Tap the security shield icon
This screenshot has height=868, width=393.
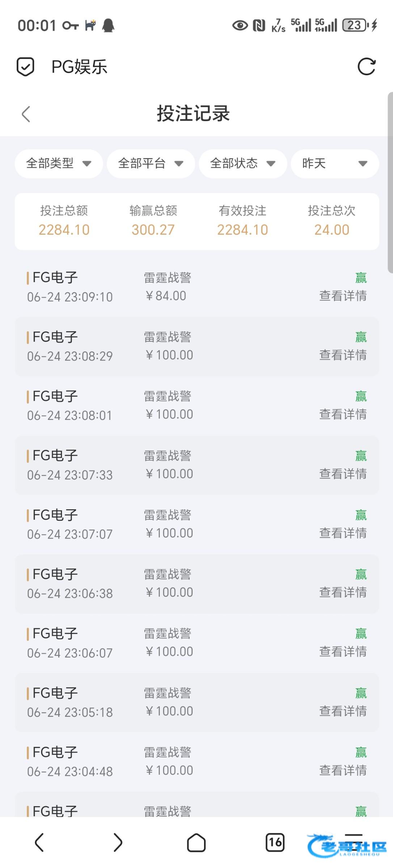point(25,67)
